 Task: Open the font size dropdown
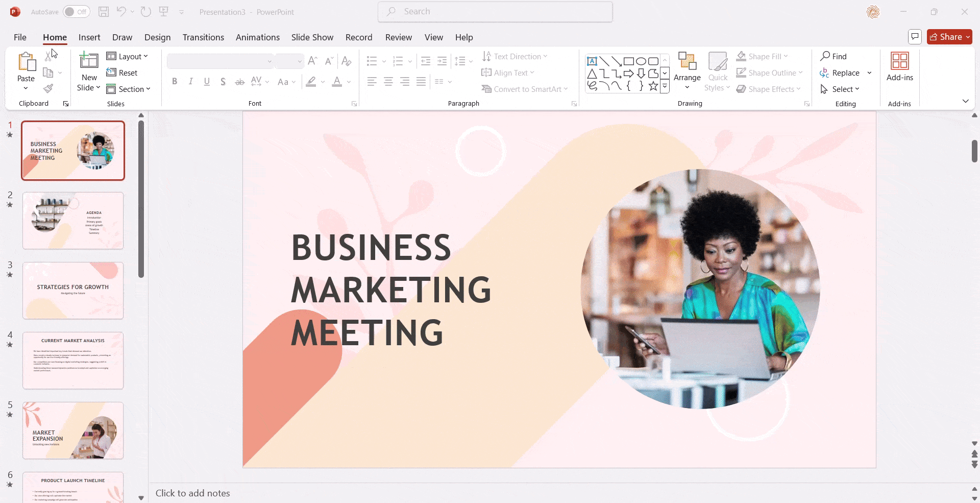tap(299, 61)
